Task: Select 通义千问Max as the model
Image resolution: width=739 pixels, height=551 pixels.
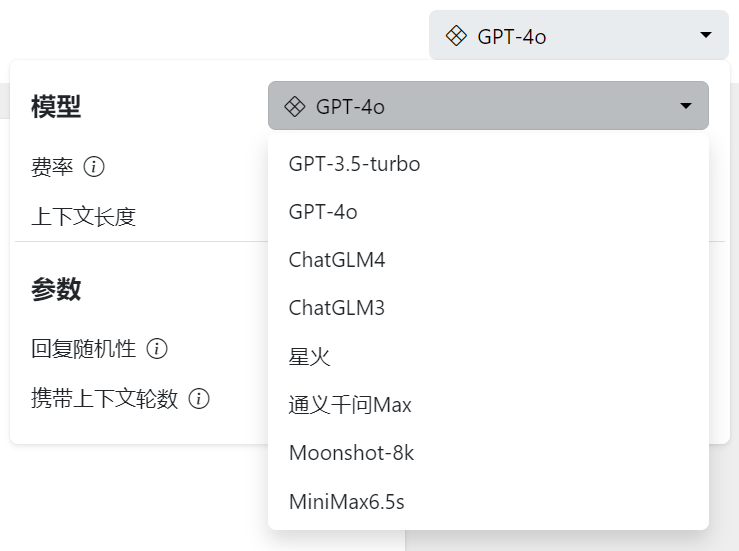Action: (x=350, y=405)
